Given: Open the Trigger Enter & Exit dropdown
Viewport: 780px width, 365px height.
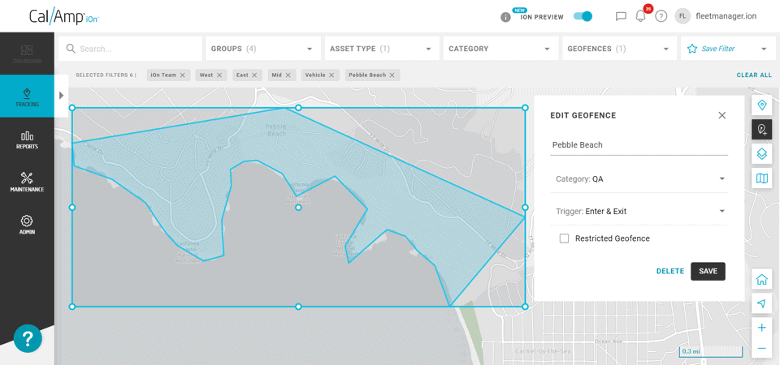Looking at the screenshot, I should tap(639, 211).
